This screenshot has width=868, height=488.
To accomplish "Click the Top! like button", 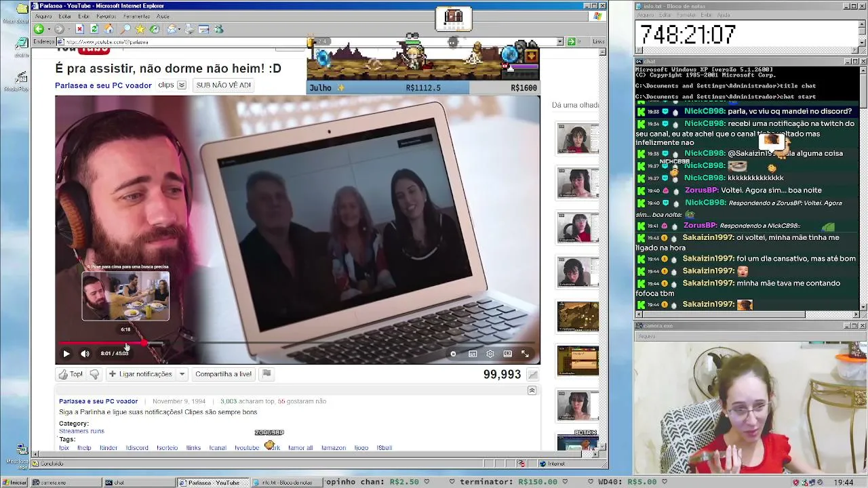I will point(71,374).
